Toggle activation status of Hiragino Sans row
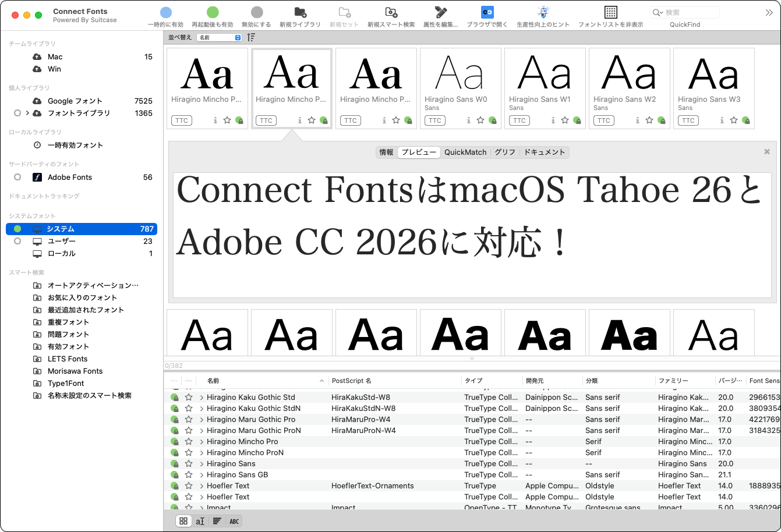Image resolution: width=781 pixels, height=532 pixels. (174, 464)
